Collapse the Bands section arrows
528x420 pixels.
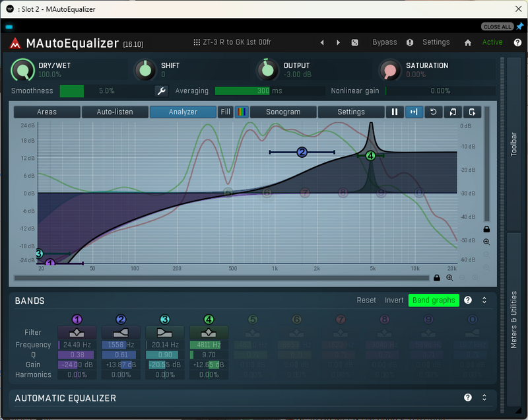[x=484, y=300]
